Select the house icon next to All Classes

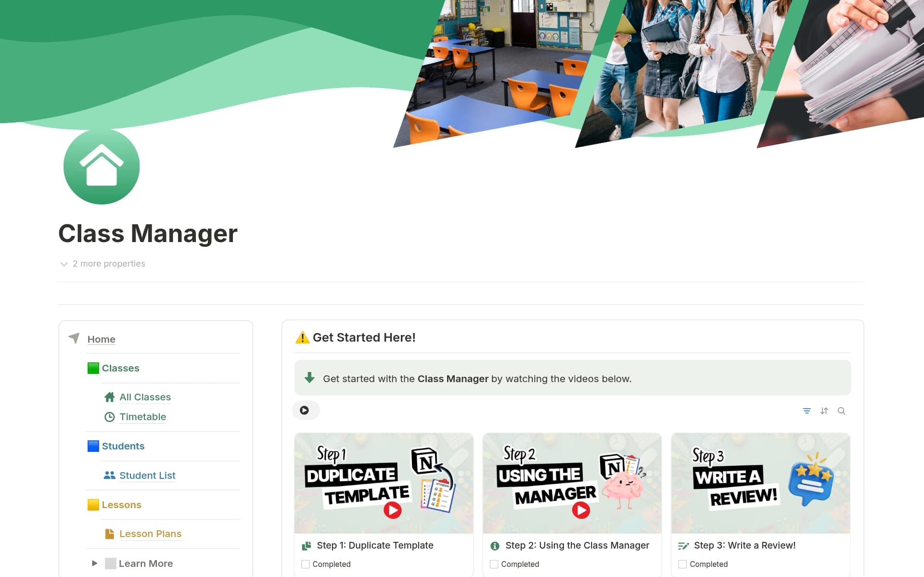tap(110, 397)
